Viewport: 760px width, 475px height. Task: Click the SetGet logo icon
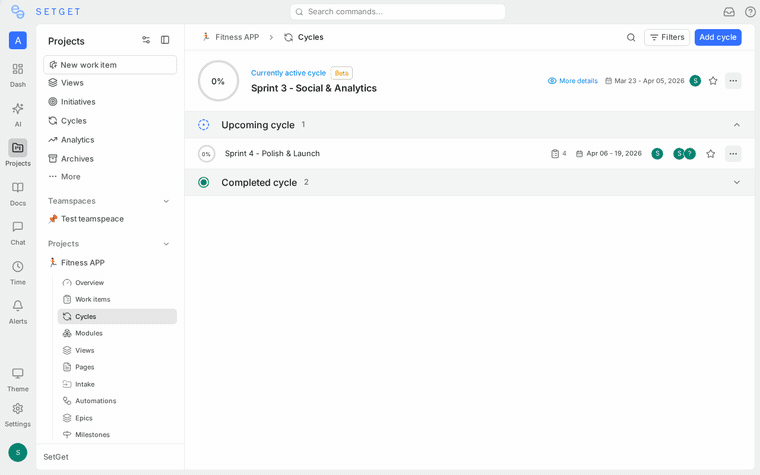click(17, 12)
